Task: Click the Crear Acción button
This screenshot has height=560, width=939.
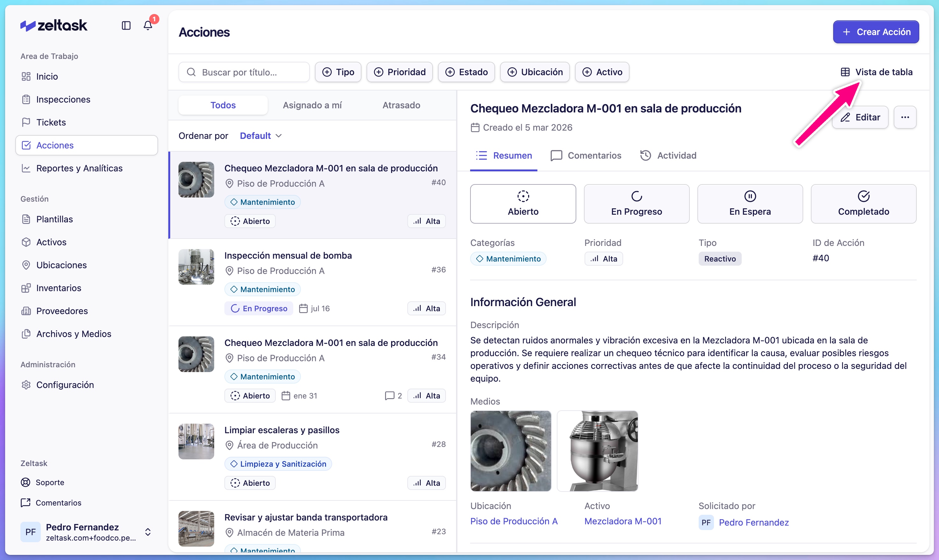Action: [876, 32]
